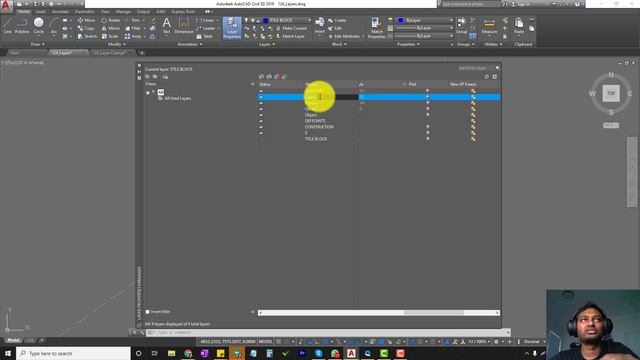The height and width of the screenshot is (360, 640).
Task: Toggle New VP Freeze for CONSTRUCTION layer
Action: [x=473, y=127]
